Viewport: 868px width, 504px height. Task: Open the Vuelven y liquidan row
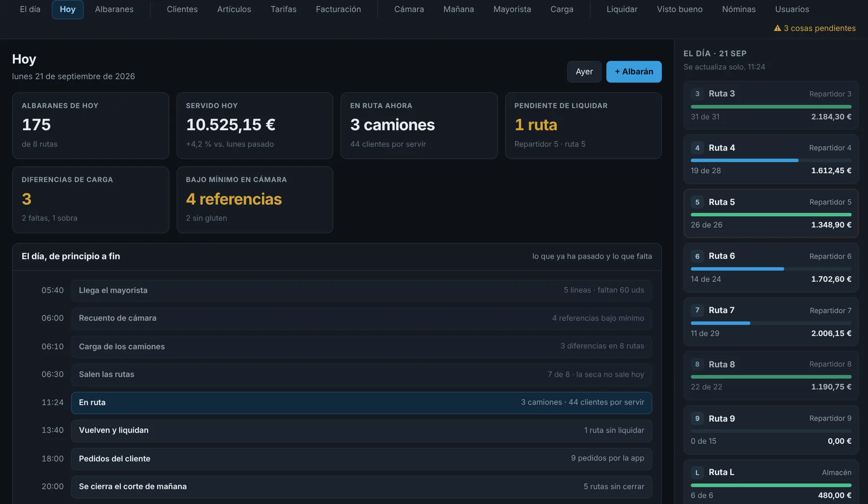click(x=361, y=431)
